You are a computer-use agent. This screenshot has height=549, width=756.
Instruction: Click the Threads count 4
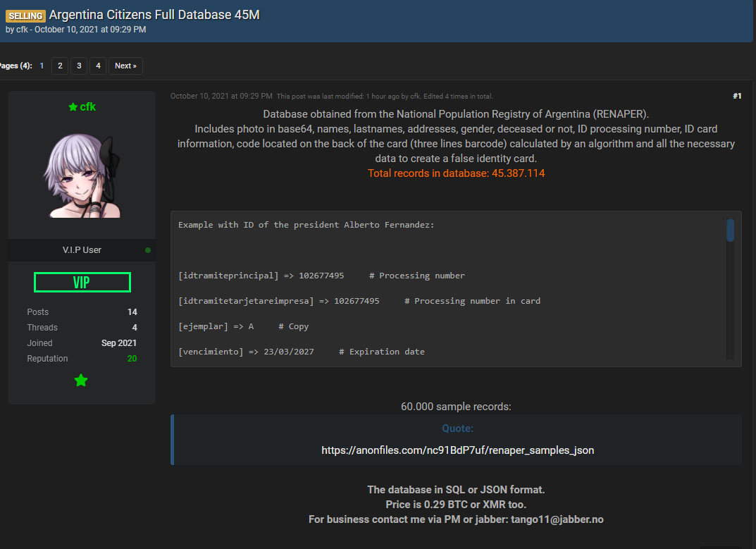(135, 328)
